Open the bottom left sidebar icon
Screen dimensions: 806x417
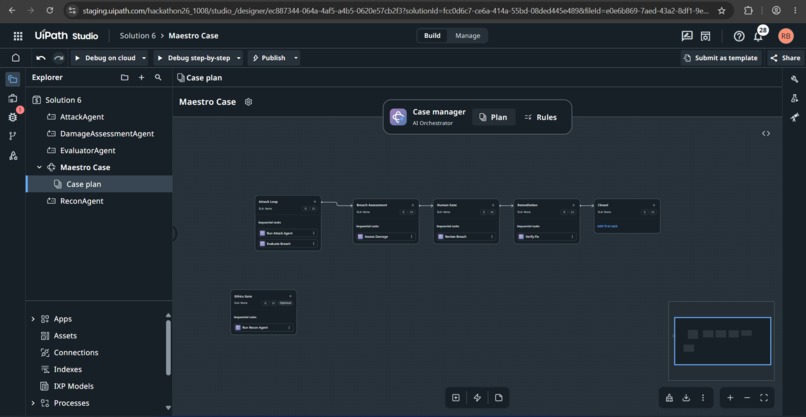coord(13,155)
